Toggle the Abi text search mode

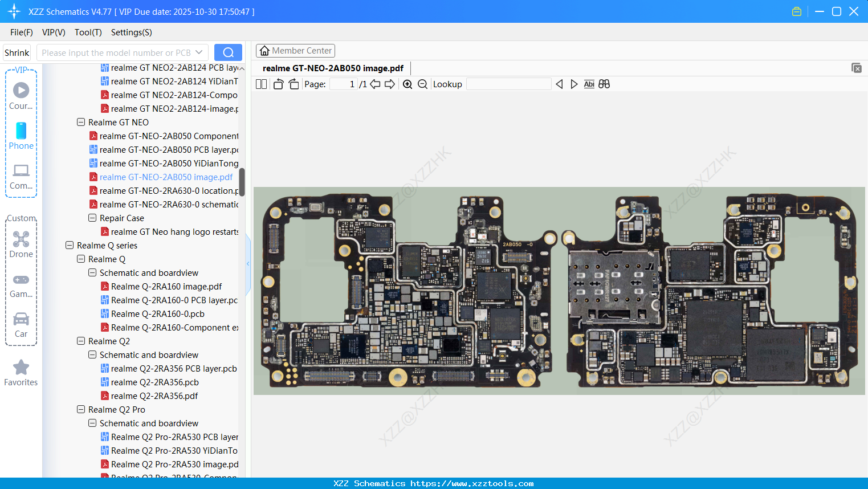(589, 84)
